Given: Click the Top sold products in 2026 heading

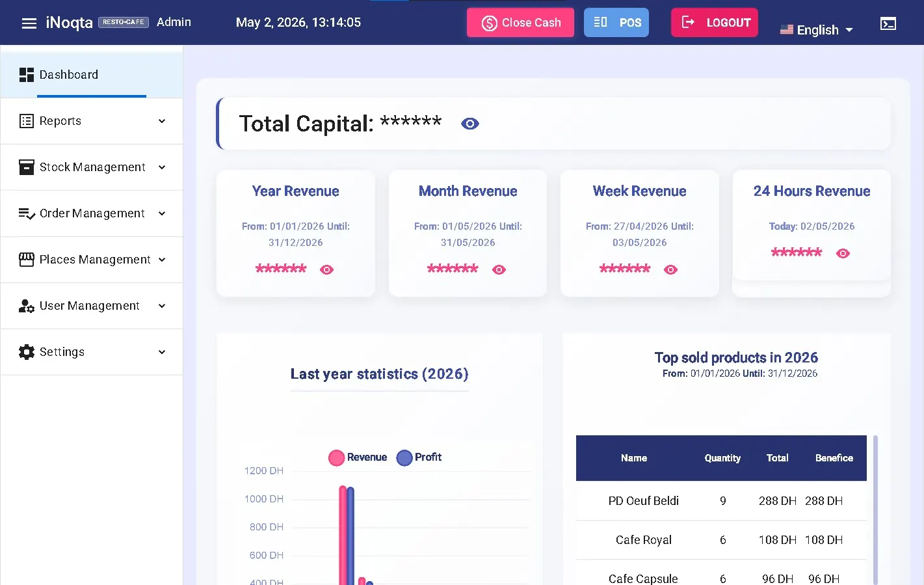Looking at the screenshot, I should [736, 358].
